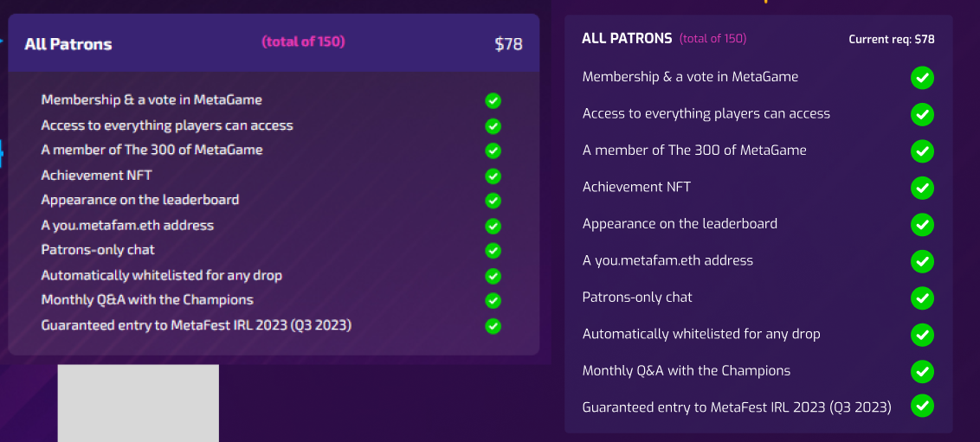This screenshot has width=980, height=442.
Task: Click the Current req: $78 label
Action: 892,39
